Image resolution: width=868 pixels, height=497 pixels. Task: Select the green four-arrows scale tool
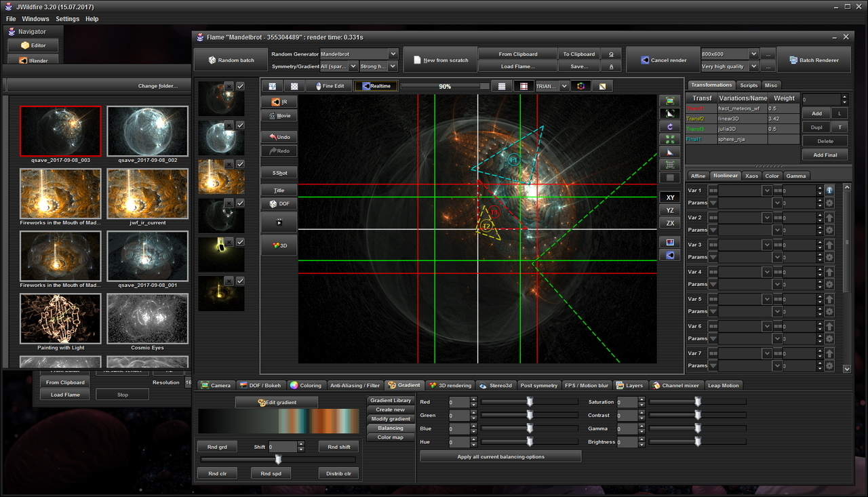pos(670,139)
